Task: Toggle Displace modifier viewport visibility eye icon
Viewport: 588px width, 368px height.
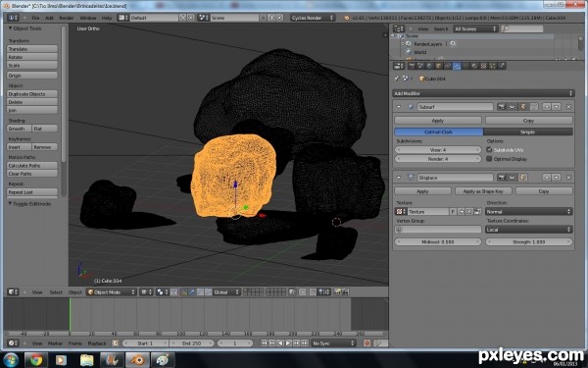Action: [x=512, y=178]
